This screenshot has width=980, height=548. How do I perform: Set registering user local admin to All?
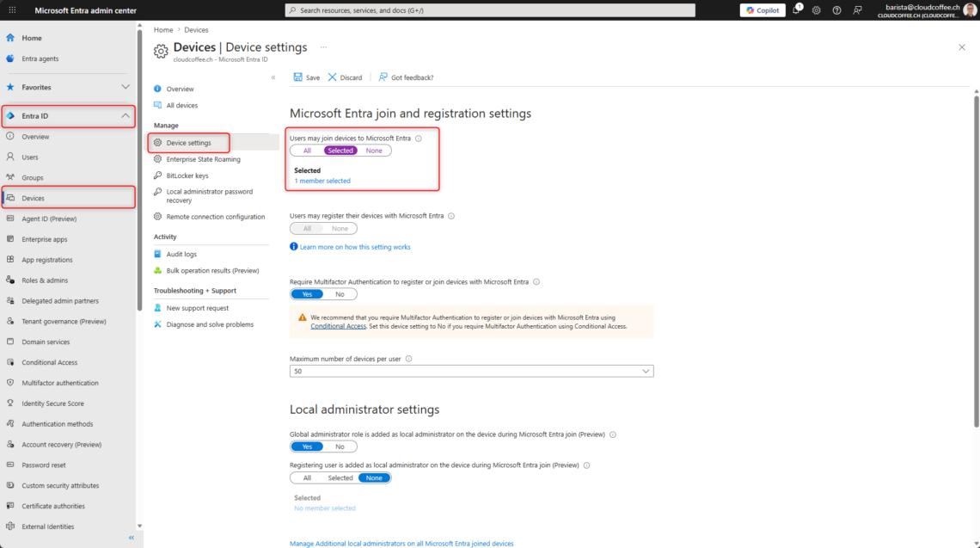pos(307,478)
